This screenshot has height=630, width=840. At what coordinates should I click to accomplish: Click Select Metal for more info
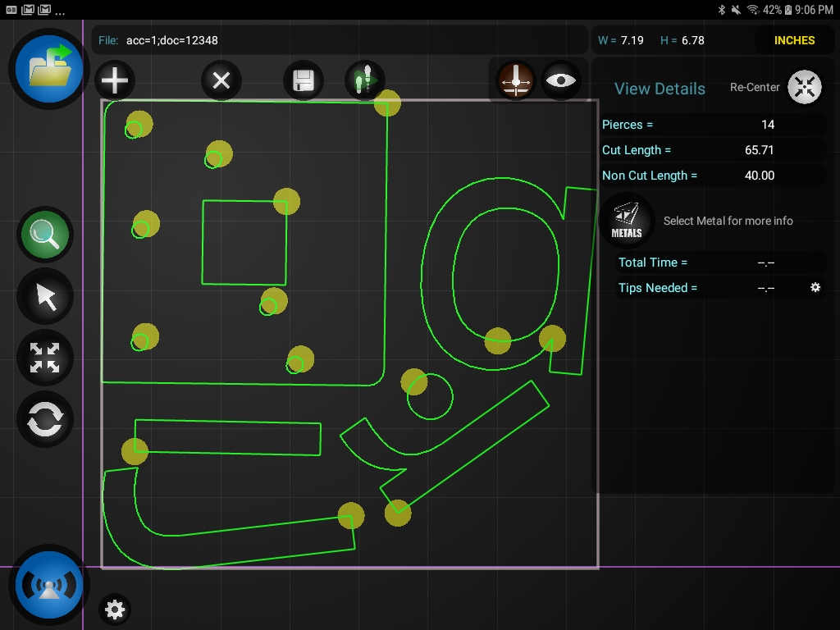728,221
